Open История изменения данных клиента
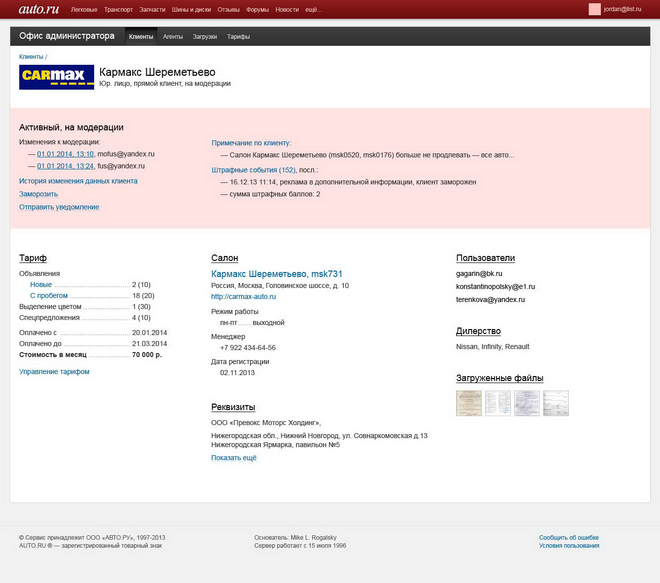The image size is (660, 583). (x=78, y=181)
